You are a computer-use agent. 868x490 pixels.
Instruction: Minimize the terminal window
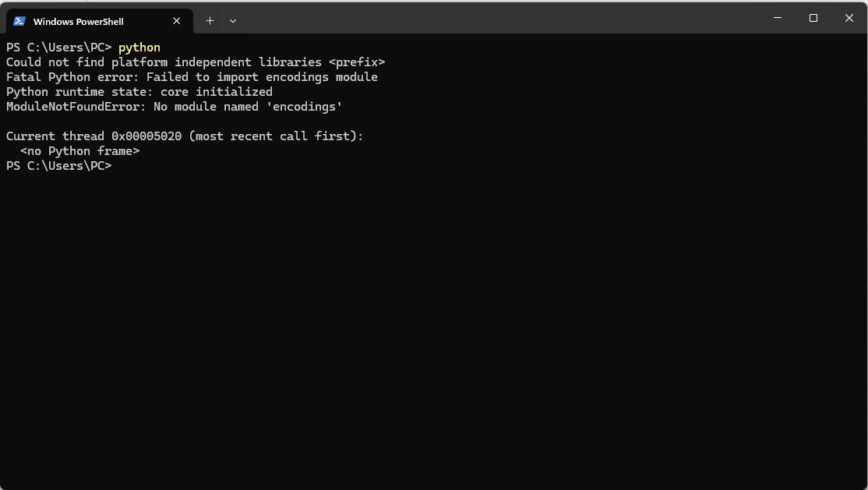(777, 18)
